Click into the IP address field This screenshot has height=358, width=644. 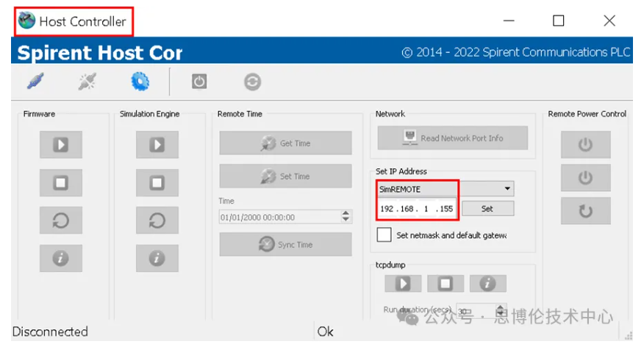pyautogui.click(x=417, y=209)
